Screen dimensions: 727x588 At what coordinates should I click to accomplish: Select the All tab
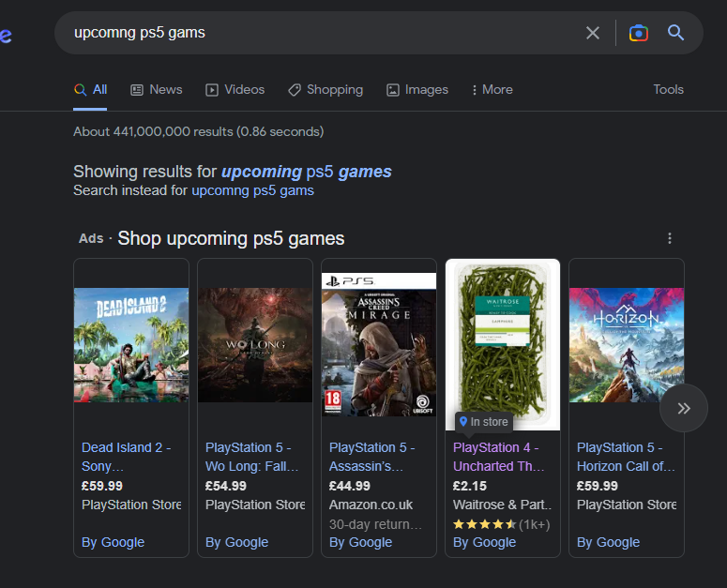coord(91,89)
